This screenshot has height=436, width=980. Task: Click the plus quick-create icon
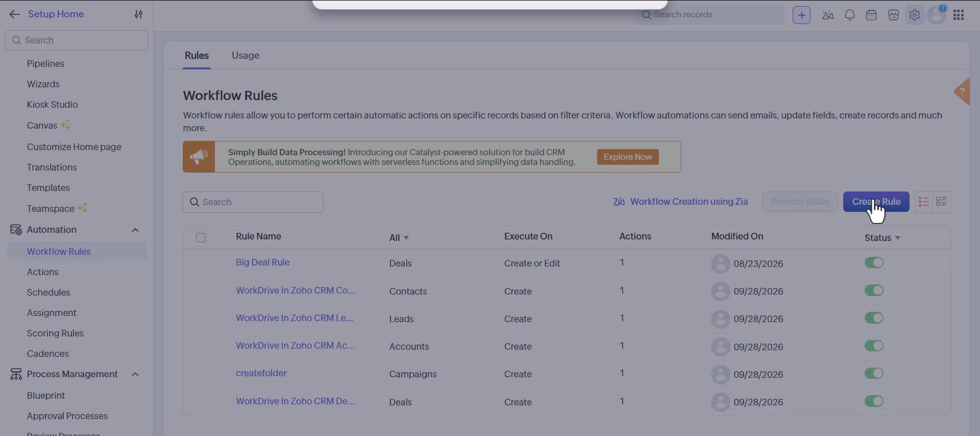pyautogui.click(x=801, y=15)
